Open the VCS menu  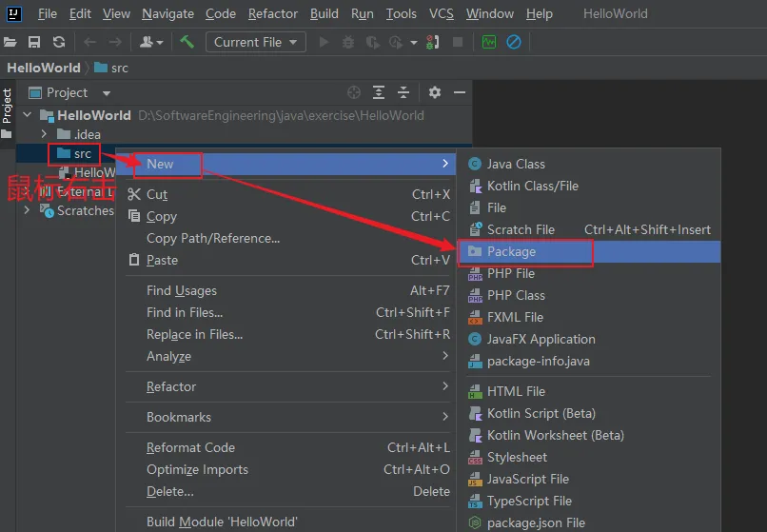[x=442, y=13]
